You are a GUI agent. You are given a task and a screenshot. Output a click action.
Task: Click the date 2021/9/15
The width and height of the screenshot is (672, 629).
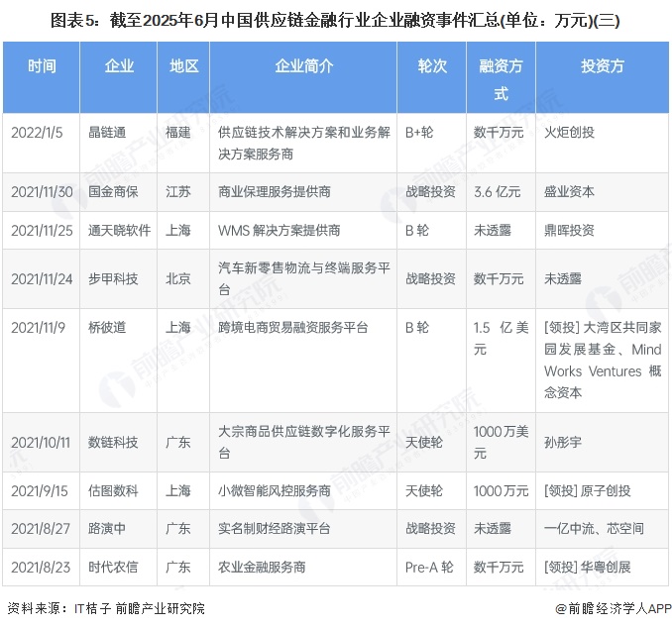click(40, 491)
